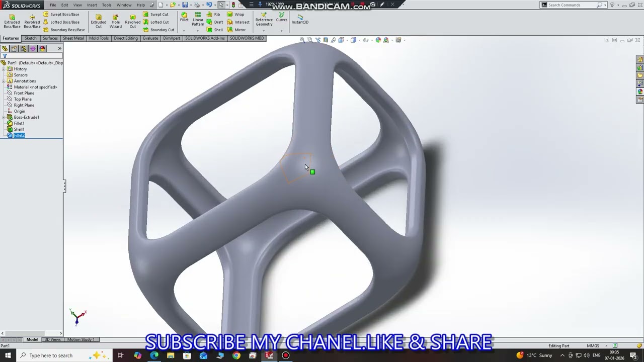Switch to the 3D Views tab

(53, 339)
